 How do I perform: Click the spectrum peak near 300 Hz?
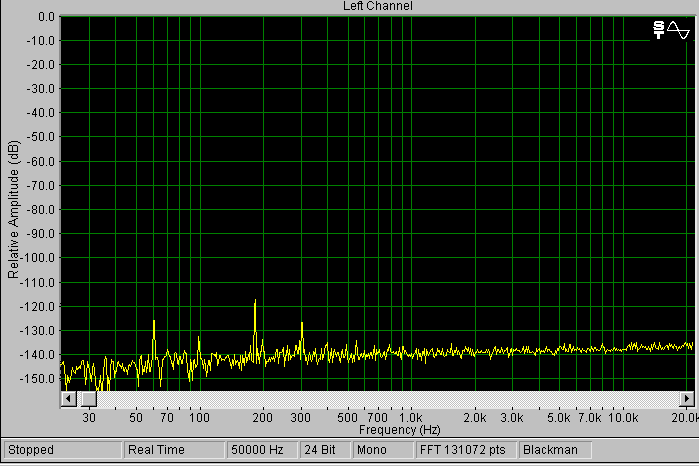[x=302, y=324]
